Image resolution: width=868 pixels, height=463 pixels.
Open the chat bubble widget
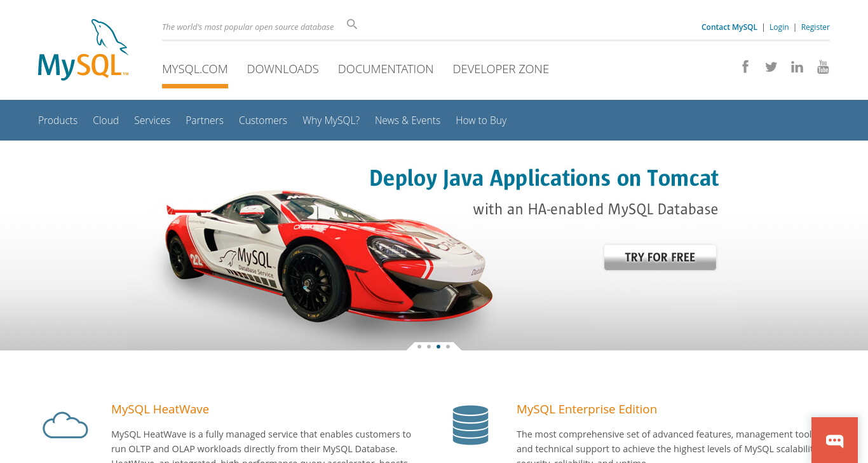click(x=834, y=440)
